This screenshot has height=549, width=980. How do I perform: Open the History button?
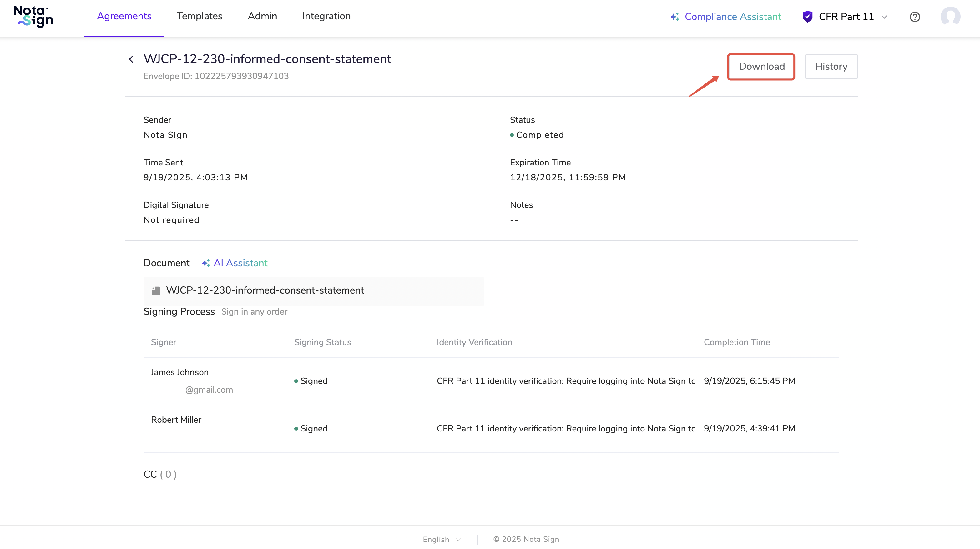click(831, 67)
